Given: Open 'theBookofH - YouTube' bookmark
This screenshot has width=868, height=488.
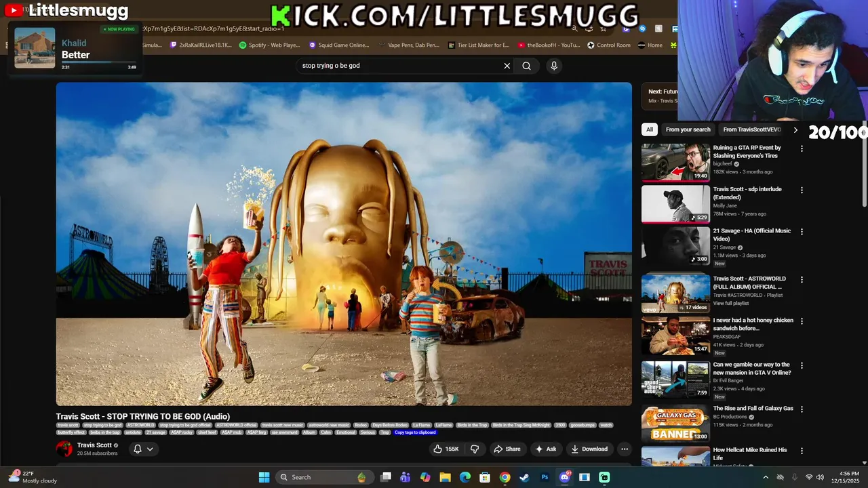Looking at the screenshot, I should [549, 45].
